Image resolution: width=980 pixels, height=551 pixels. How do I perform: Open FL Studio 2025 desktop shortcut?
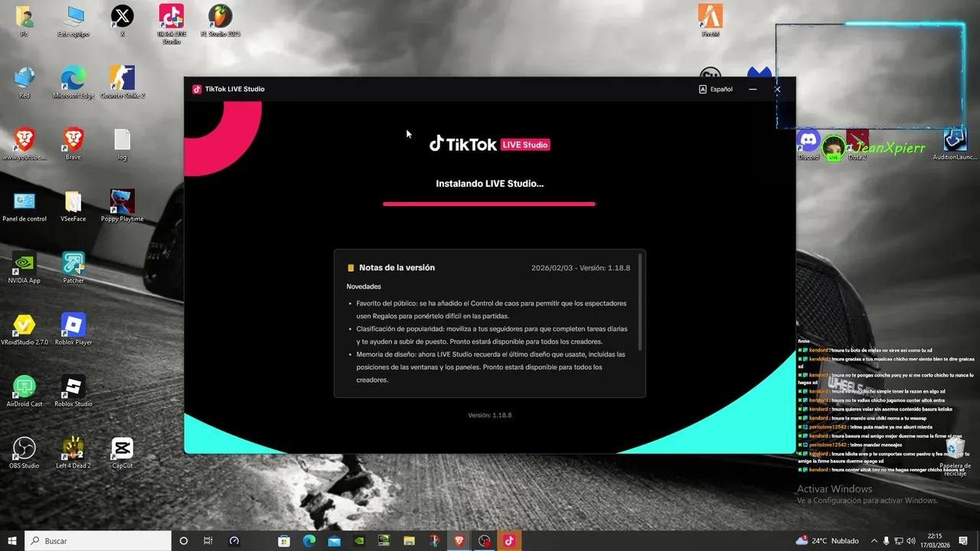pyautogui.click(x=220, y=22)
